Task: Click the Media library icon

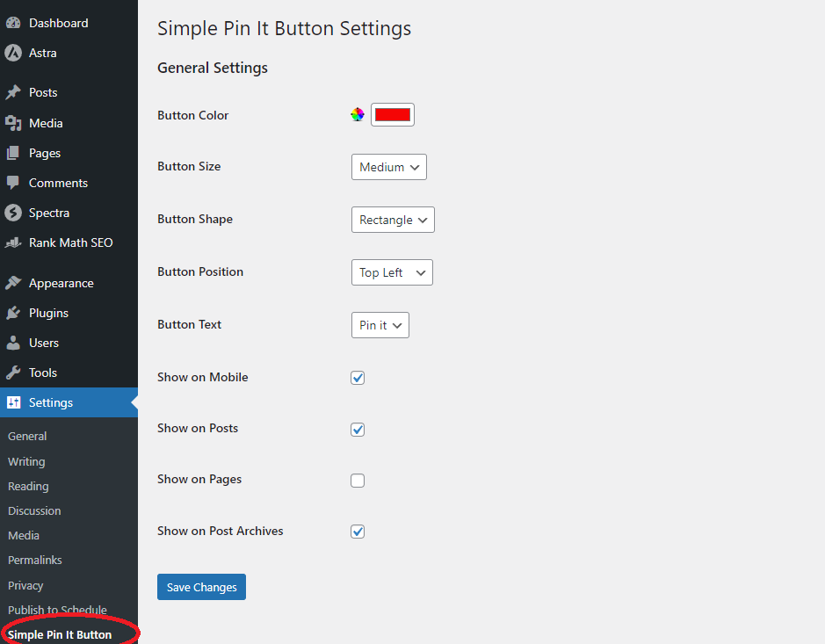Action: 13,123
